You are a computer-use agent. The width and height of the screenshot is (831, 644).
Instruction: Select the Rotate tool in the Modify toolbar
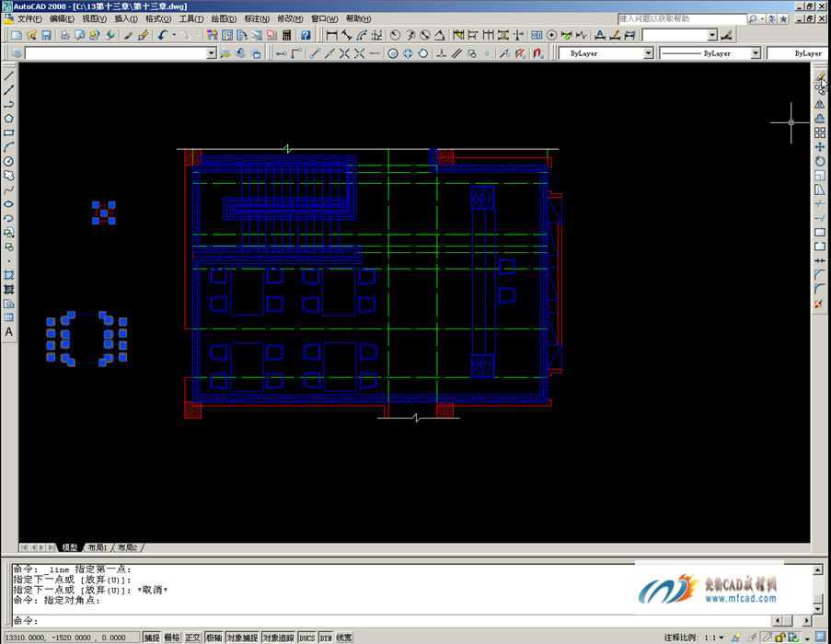[820, 162]
